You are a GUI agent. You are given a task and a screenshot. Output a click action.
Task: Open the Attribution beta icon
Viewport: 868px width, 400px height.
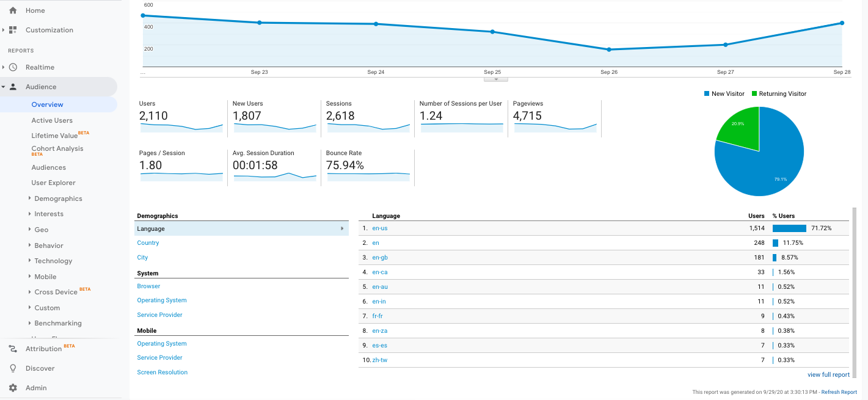click(x=13, y=348)
